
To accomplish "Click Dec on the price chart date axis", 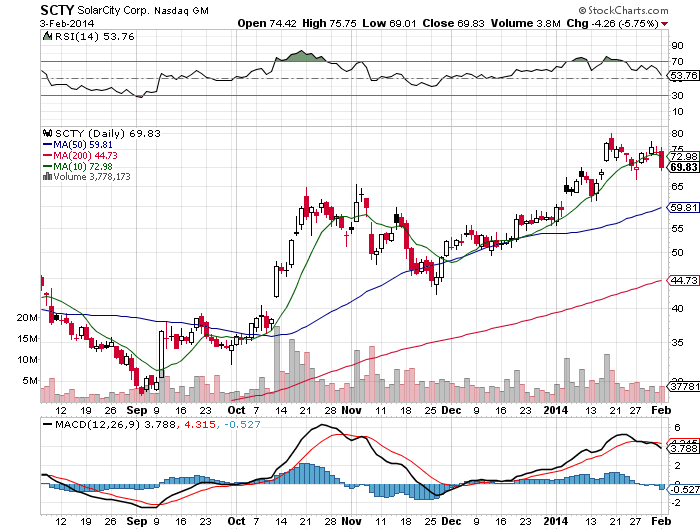I will pos(451,410).
